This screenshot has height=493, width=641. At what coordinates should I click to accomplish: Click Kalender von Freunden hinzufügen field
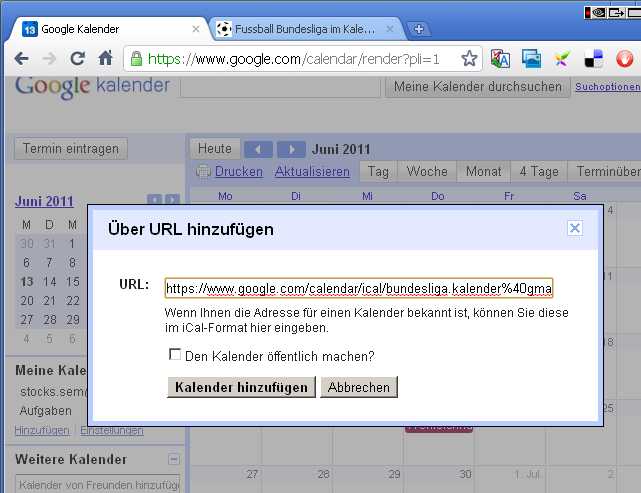(97, 485)
